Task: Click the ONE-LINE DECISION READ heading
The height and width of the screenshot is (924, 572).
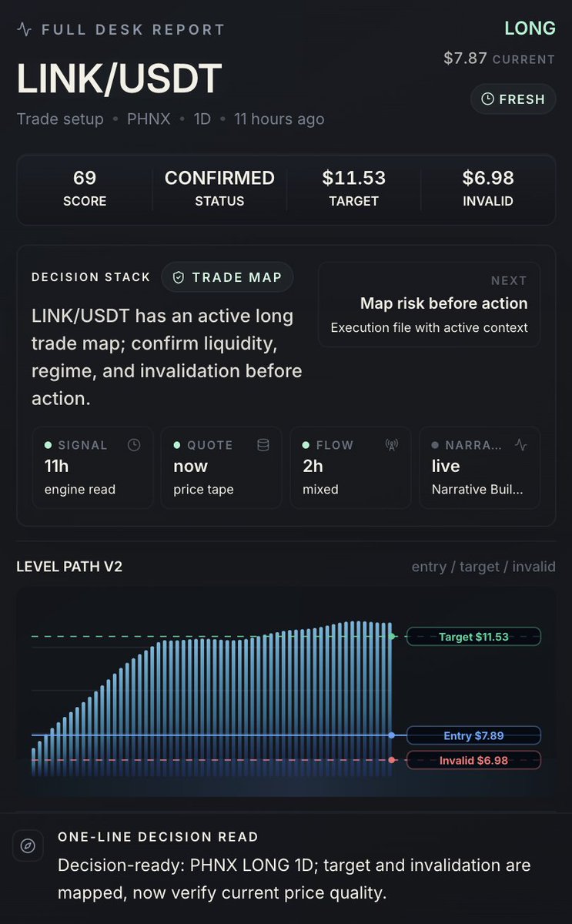Action: [x=158, y=837]
